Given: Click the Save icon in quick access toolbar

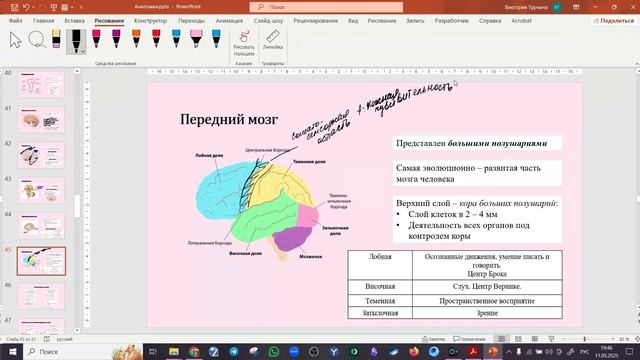Looking at the screenshot, I should (14, 7).
